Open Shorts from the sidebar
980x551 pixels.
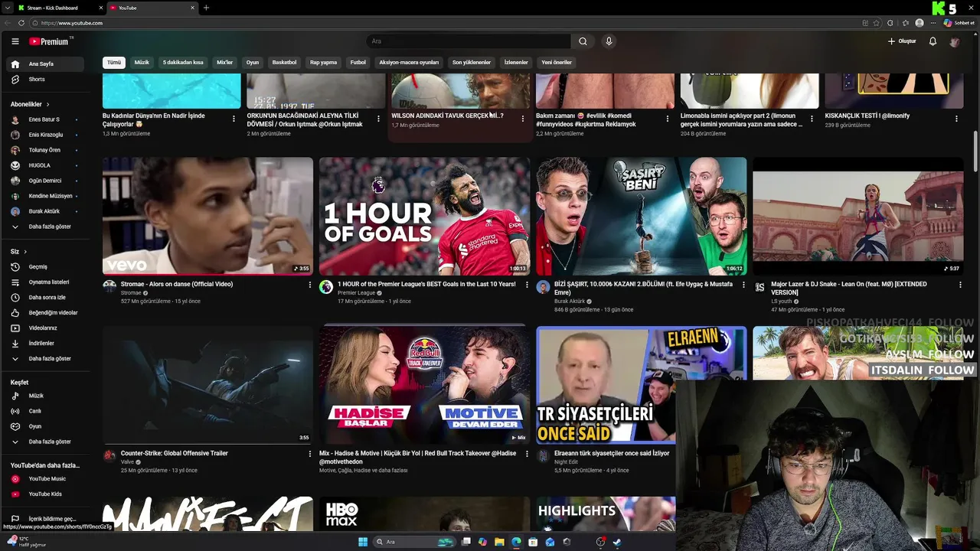point(46,80)
